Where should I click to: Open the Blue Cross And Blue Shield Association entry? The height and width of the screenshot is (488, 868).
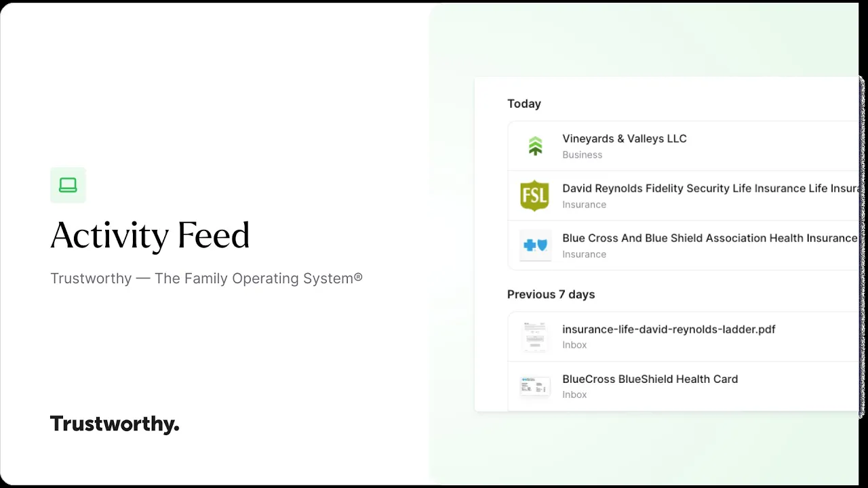(683, 245)
